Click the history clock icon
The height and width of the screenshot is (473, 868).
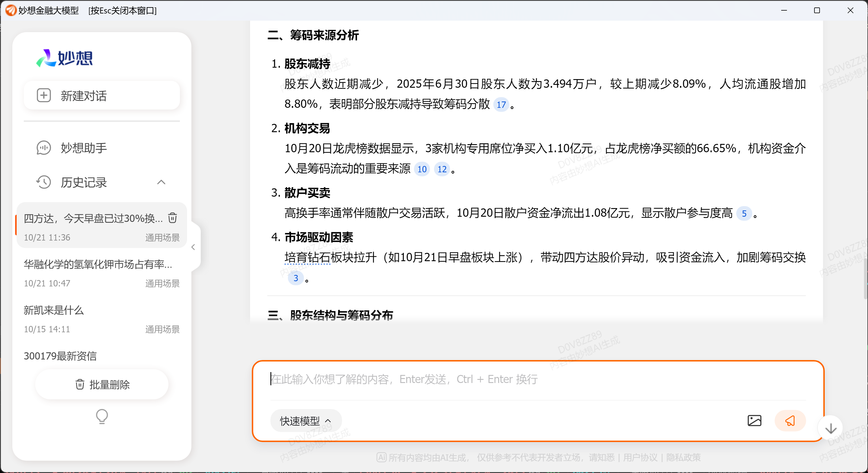(x=44, y=182)
